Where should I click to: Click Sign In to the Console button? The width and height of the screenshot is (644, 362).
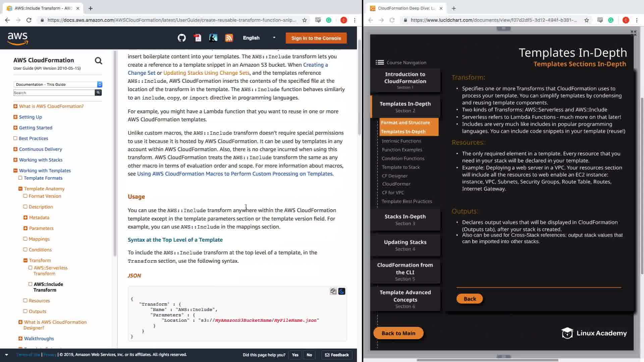316,38
